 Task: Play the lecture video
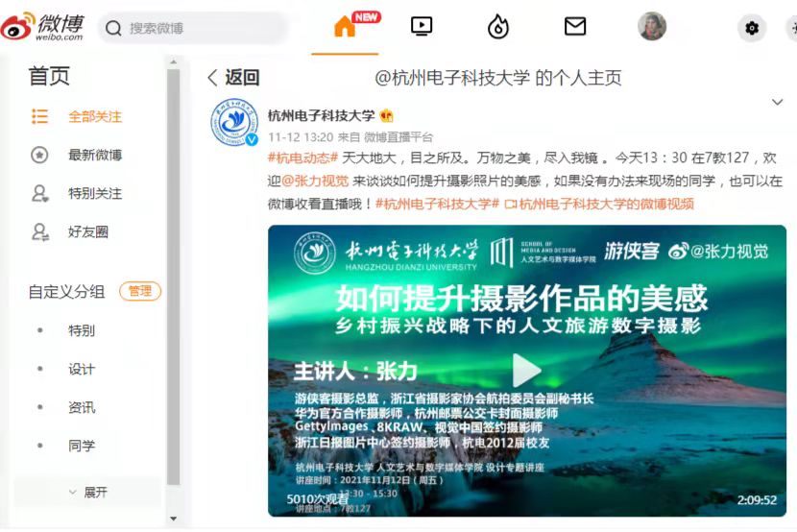[x=526, y=371]
